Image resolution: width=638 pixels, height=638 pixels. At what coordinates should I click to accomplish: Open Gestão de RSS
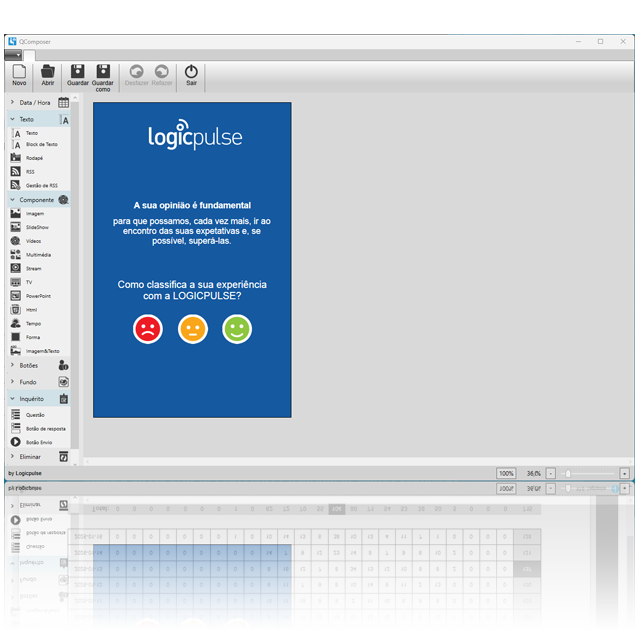[42, 186]
